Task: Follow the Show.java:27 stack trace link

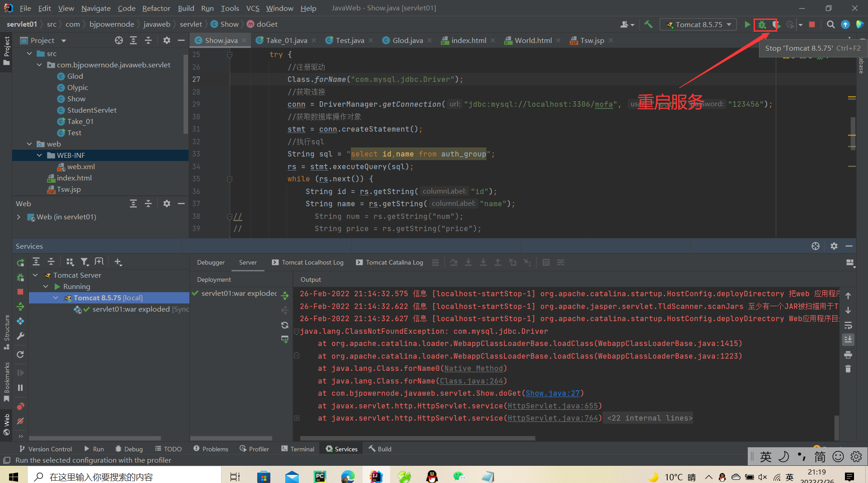Action: [552, 393]
